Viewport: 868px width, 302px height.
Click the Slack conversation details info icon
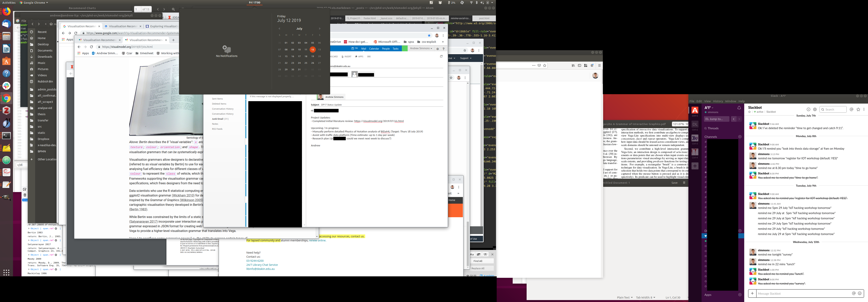point(808,109)
